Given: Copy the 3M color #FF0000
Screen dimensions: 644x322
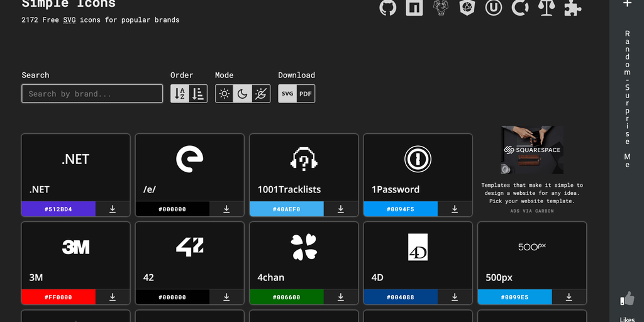Looking at the screenshot, I should coord(58,297).
